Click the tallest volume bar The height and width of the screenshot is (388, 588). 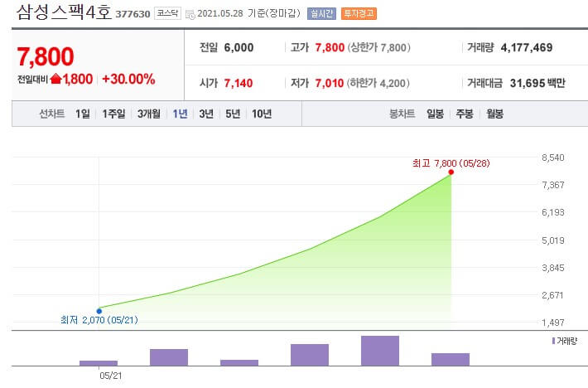pos(380,351)
